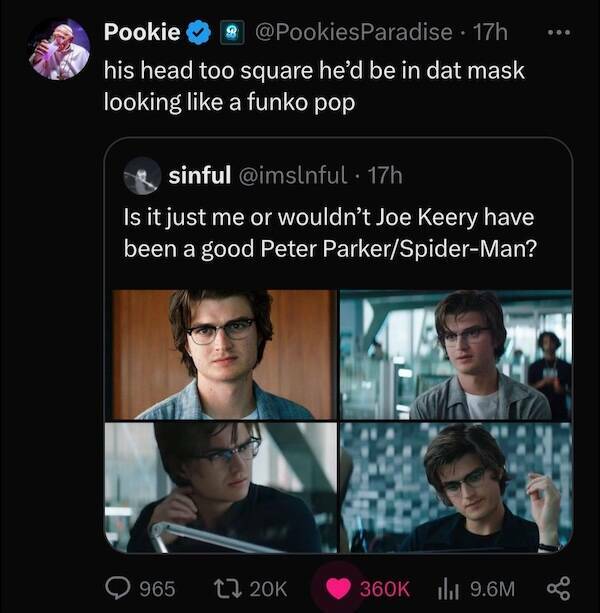Click Pookie's blue verified badge
Image resolution: width=600 pixels, height=613 pixels.
click(199, 33)
